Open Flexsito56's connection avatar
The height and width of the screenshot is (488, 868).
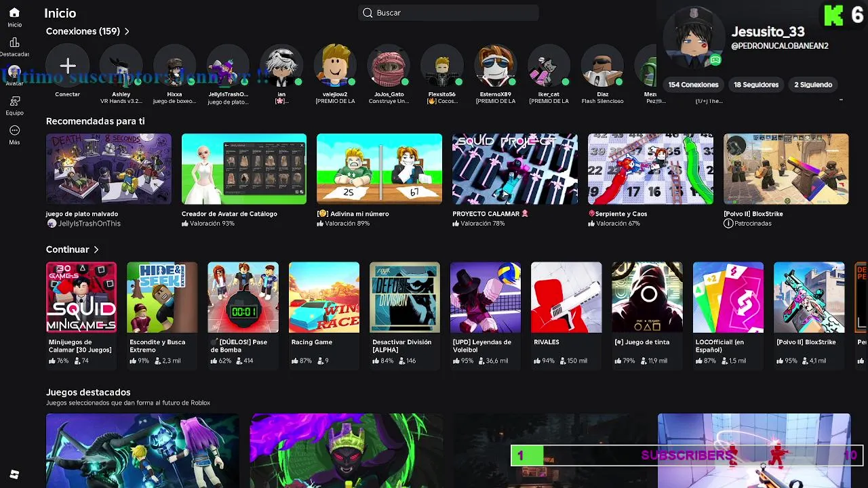tap(442, 66)
